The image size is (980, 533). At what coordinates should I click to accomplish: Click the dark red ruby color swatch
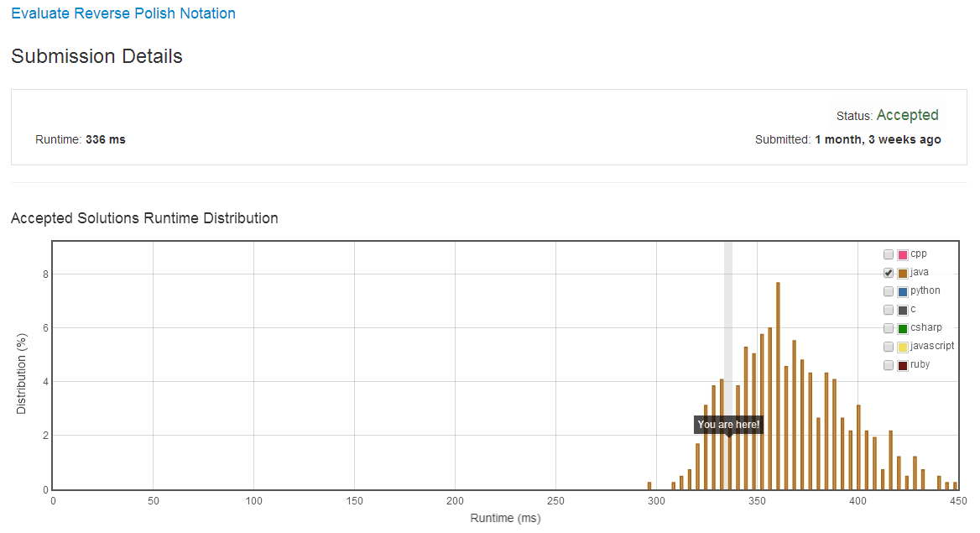pos(903,365)
